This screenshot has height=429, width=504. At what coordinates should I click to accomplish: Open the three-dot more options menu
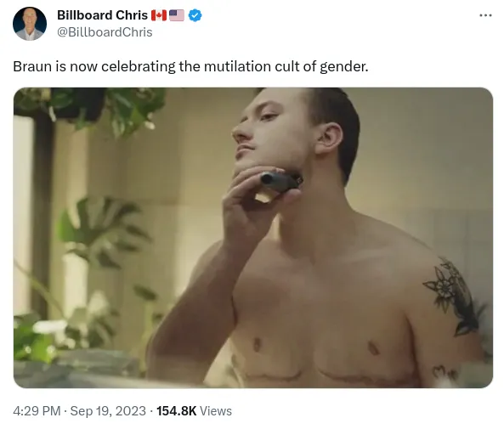tap(485, 15)
